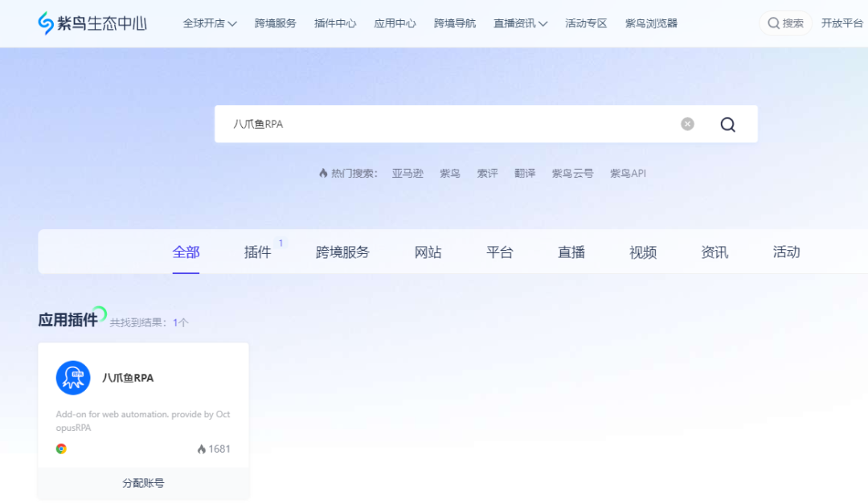This screenshot has height=504, width=868.
Task: Open the search icon in top navigation
Action: click(772, 23)
